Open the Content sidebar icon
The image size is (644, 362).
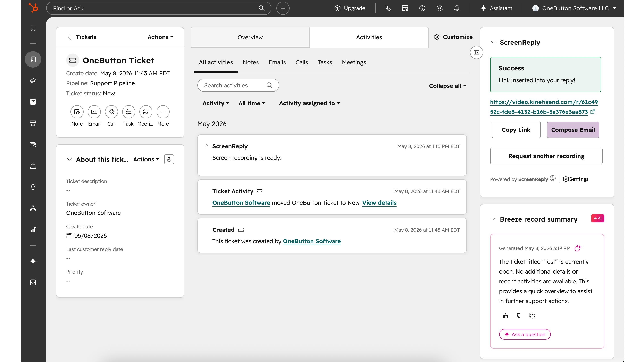point(33,102)
